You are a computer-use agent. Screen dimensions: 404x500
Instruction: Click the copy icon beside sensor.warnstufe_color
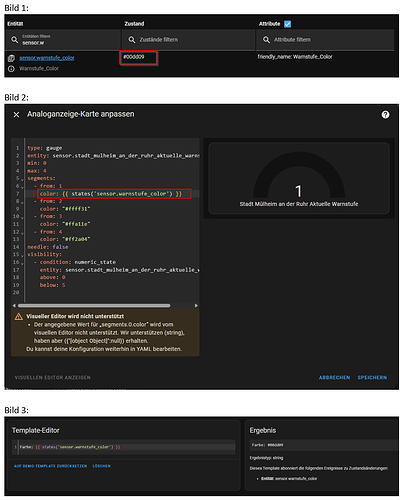(11, 58)
